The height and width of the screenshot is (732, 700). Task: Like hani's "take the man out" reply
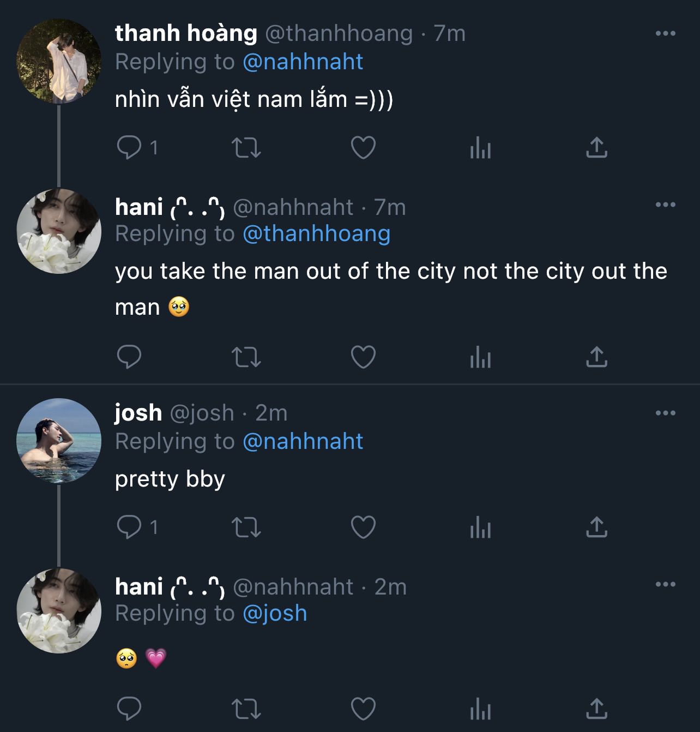pos(363,357)
